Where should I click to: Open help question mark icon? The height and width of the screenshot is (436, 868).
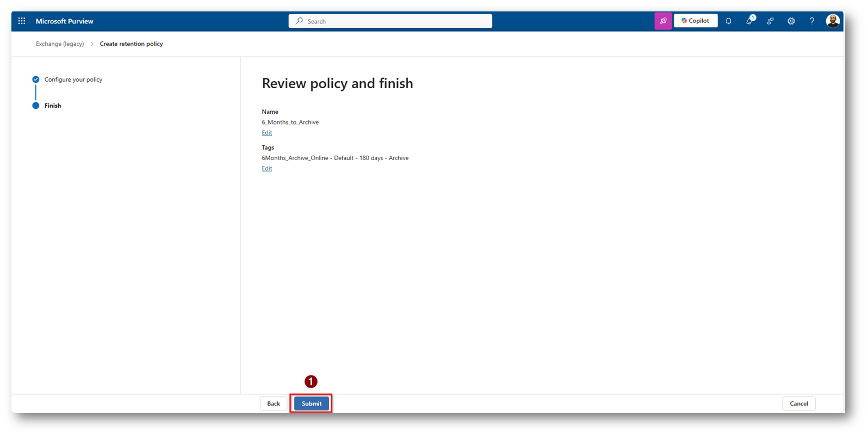[812, 21]
